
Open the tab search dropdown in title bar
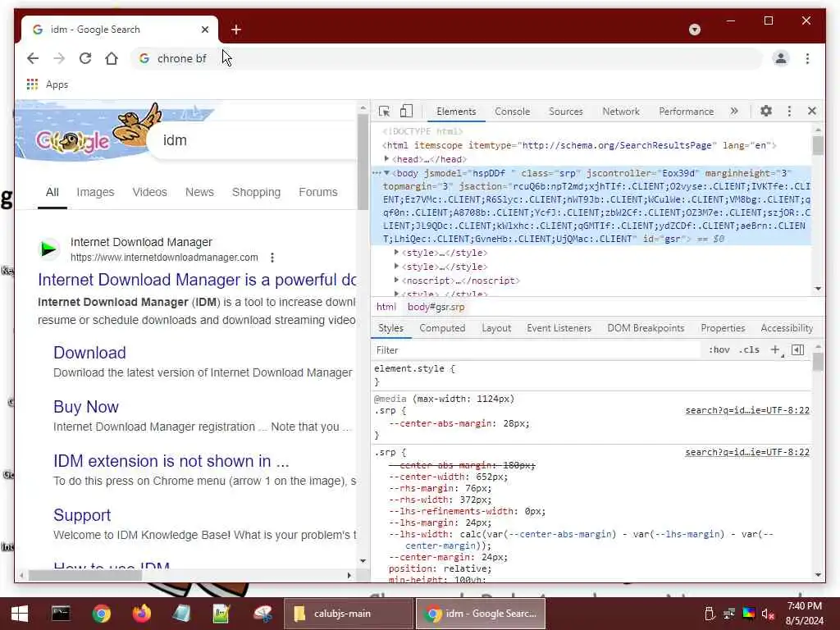click(694, 30)
